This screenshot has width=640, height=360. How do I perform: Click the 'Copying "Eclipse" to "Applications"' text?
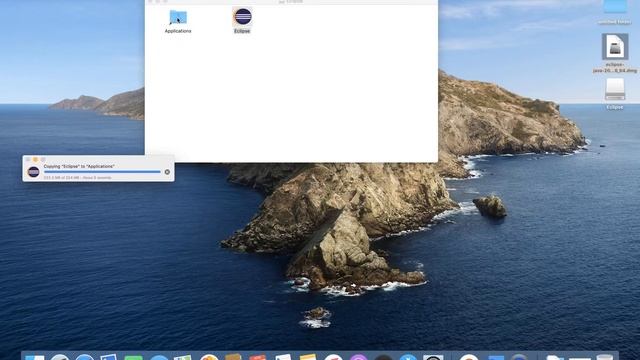[x=79, y=166]
